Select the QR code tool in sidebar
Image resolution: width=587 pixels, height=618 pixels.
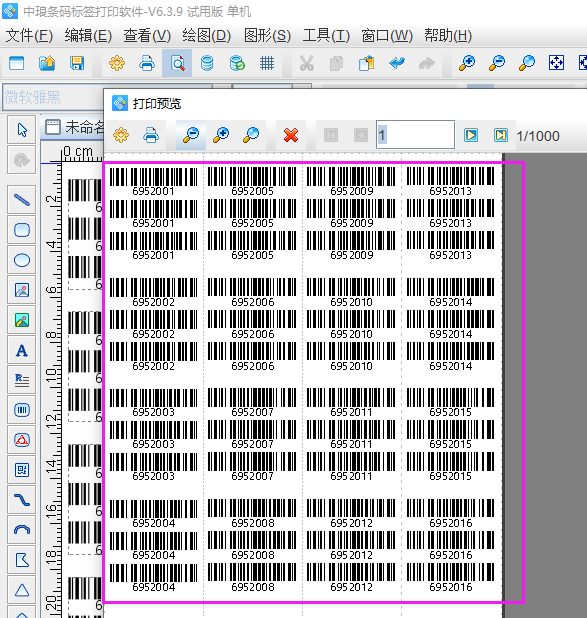click(x=22, y=470)
